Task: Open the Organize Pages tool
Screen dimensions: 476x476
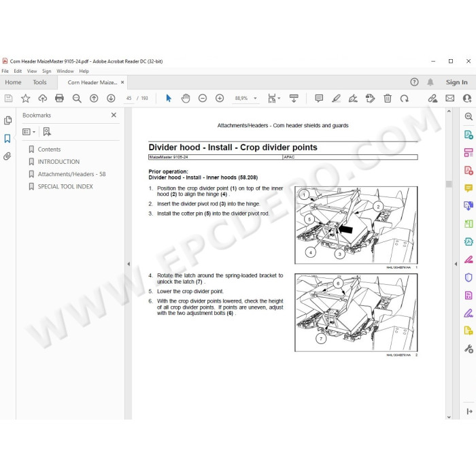Action: coord(469,152)
